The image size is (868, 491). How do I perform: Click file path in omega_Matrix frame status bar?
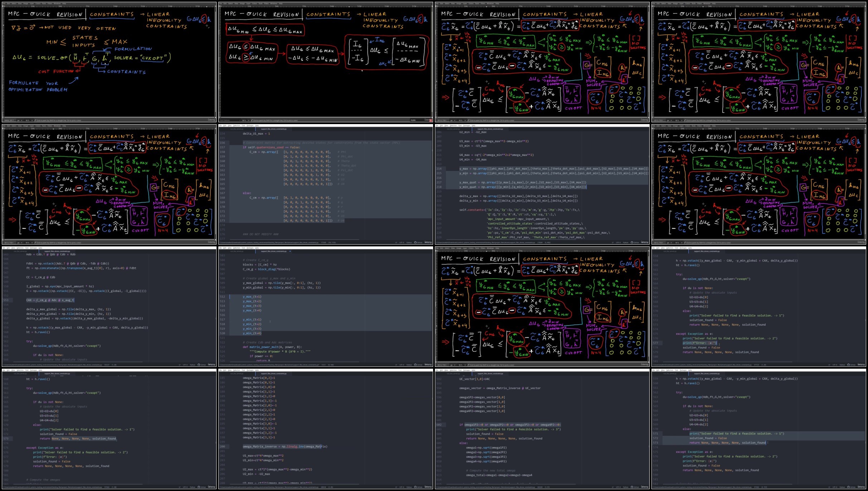pos(269,487)
